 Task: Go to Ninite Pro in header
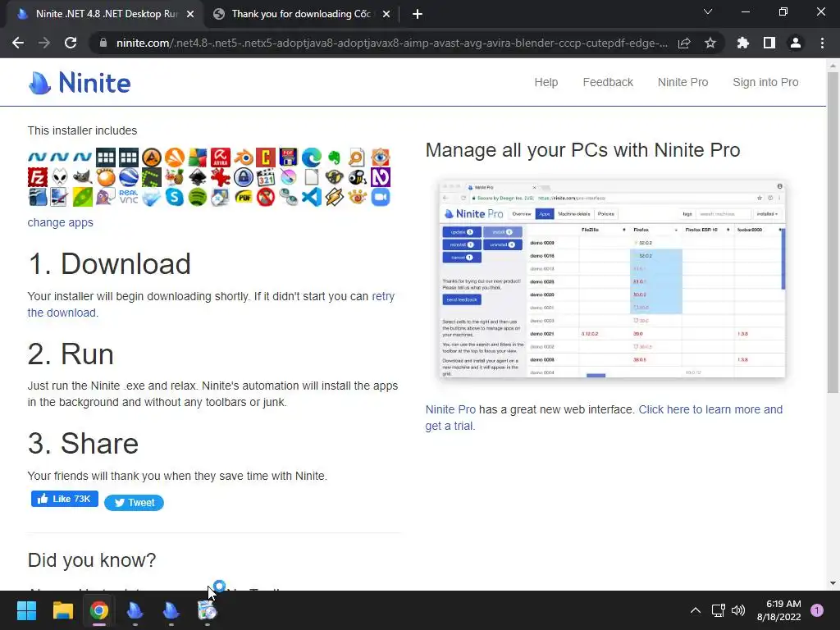682,83
